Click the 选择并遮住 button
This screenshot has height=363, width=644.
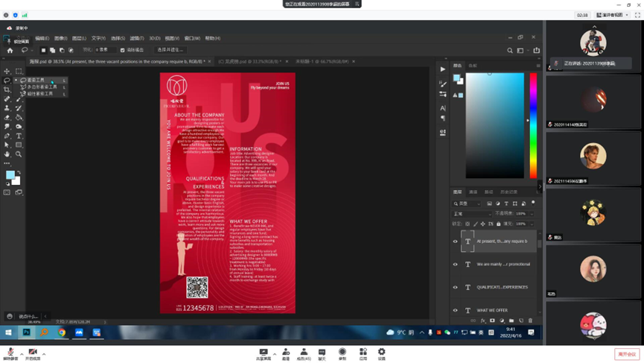point(170,51)
